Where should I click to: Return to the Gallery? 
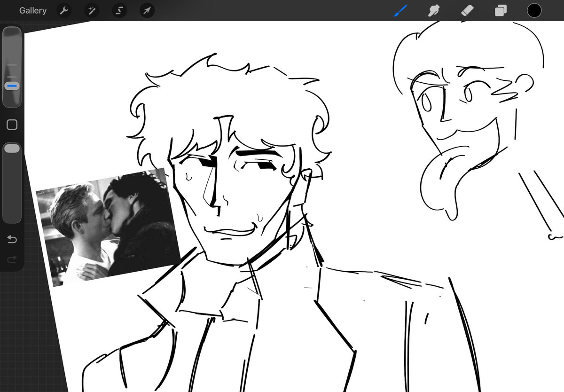(33, 10)
